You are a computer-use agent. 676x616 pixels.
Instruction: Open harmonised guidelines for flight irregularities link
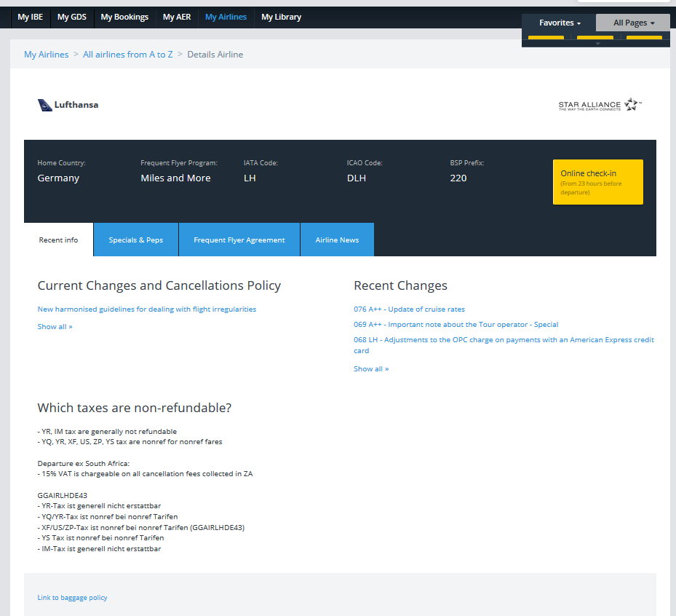coord(147,309)
